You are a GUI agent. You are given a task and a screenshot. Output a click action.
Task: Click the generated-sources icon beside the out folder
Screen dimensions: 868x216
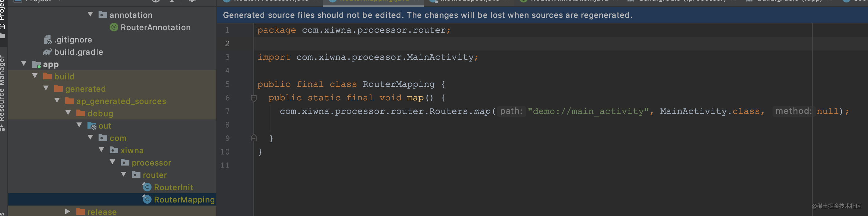92,126
